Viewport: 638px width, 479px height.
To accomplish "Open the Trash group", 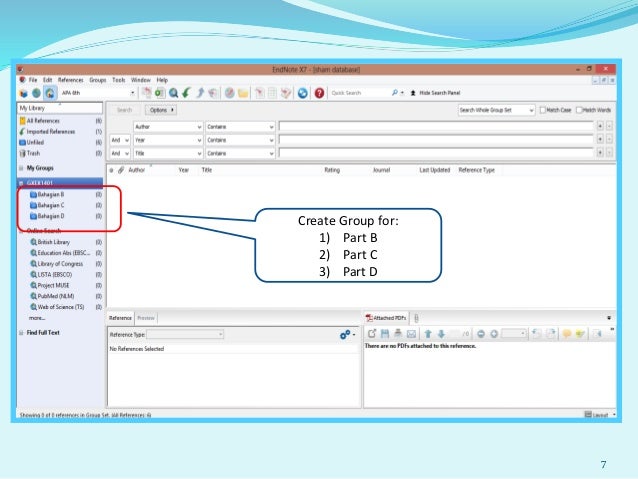I will point(60,153).
